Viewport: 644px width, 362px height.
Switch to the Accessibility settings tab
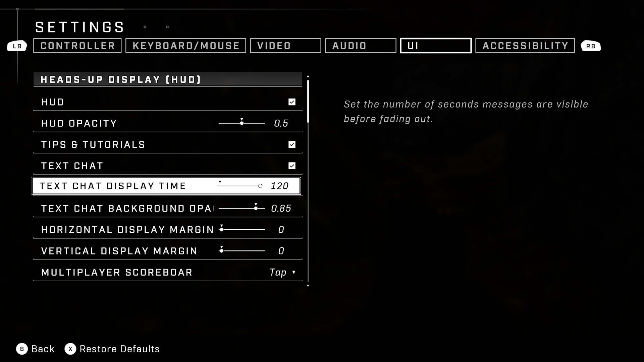[526, 46]
